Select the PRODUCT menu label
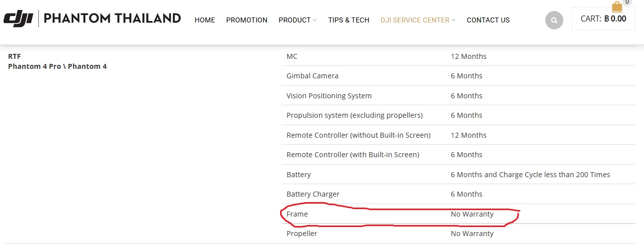Image resolution: width=644 pixels, height=246 pixels. [295, 20]
